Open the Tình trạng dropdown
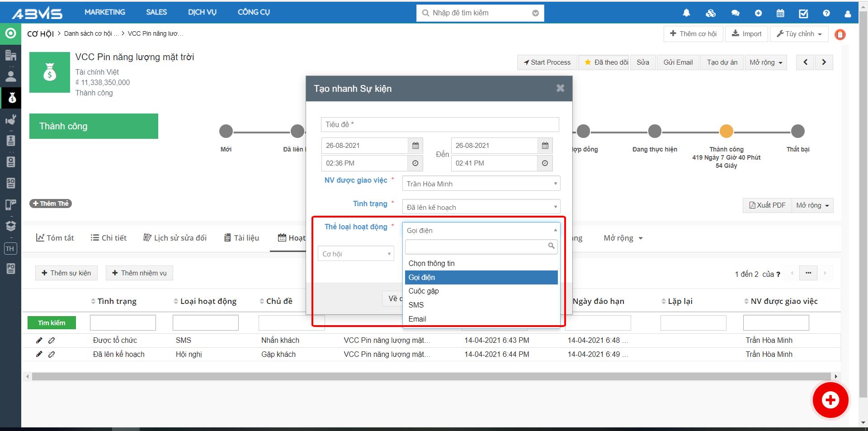868x431 pixels. [481, 207]
